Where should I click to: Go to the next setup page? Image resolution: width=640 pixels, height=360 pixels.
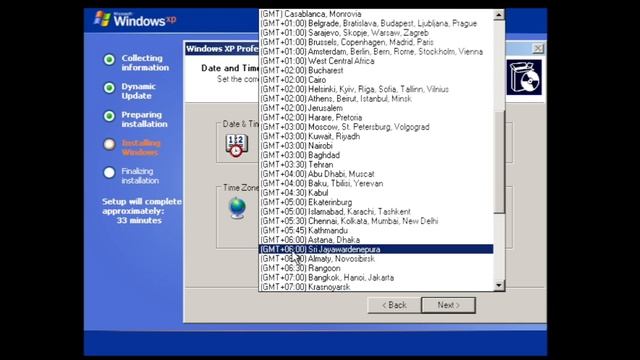[448, 305]
